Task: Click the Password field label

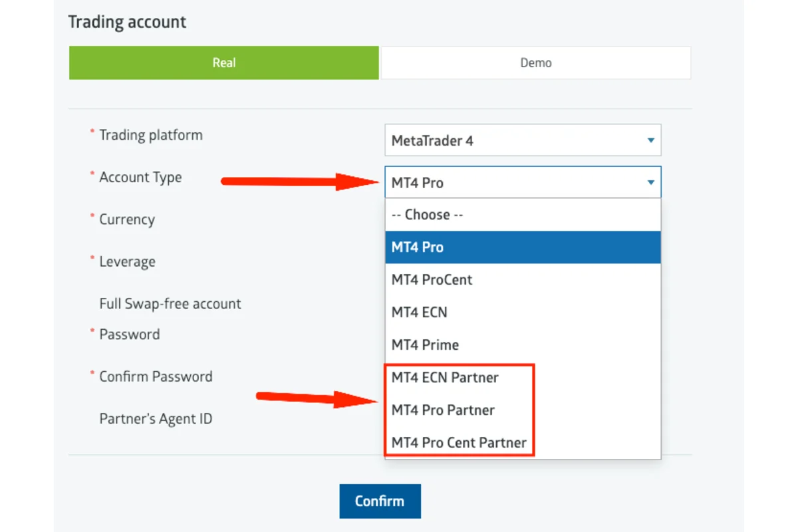Action: [x=130, y=334]
